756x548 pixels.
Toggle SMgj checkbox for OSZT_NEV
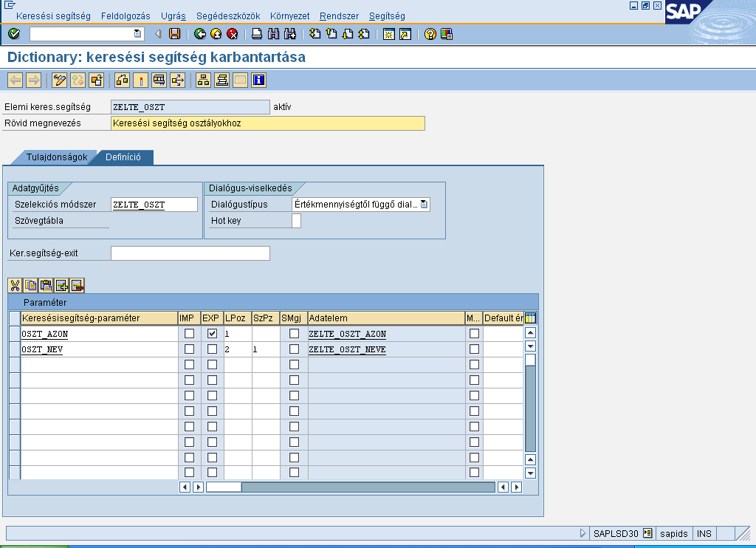(x=294, y=349)
